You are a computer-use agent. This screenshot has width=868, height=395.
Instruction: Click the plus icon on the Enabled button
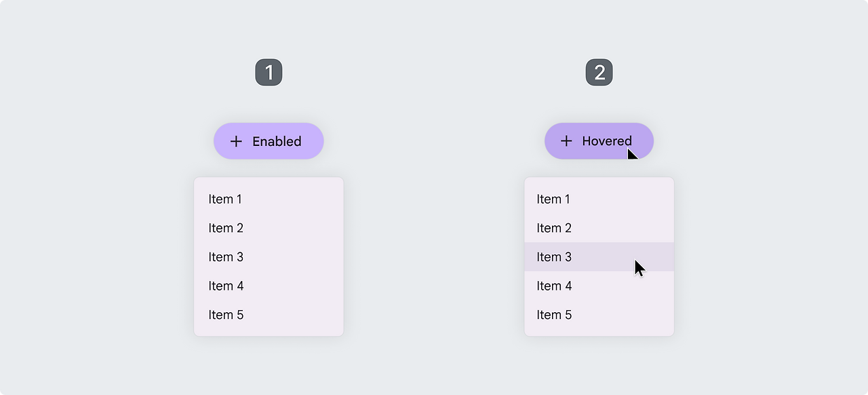pyautogui.click(x=236, y=141)
